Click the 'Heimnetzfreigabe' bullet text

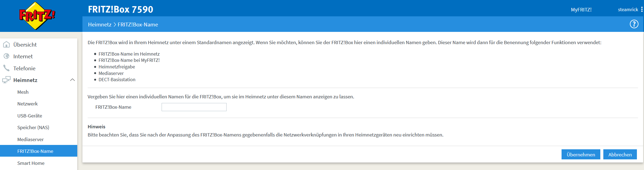117,67
